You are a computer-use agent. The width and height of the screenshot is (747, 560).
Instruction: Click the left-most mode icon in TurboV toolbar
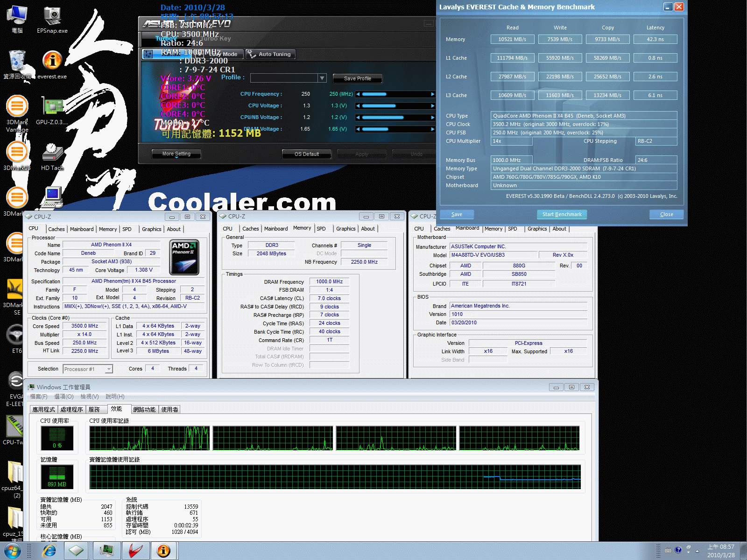pyautogui.click(x=148, y=54)
